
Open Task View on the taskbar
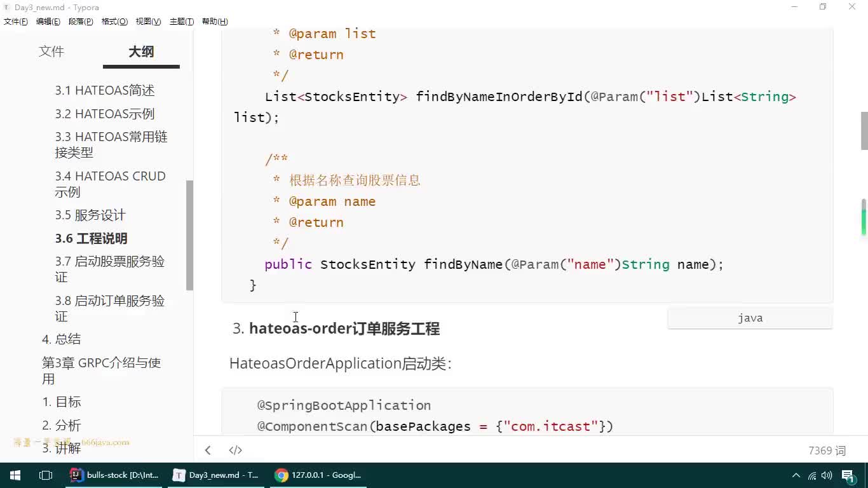point(46,475)
